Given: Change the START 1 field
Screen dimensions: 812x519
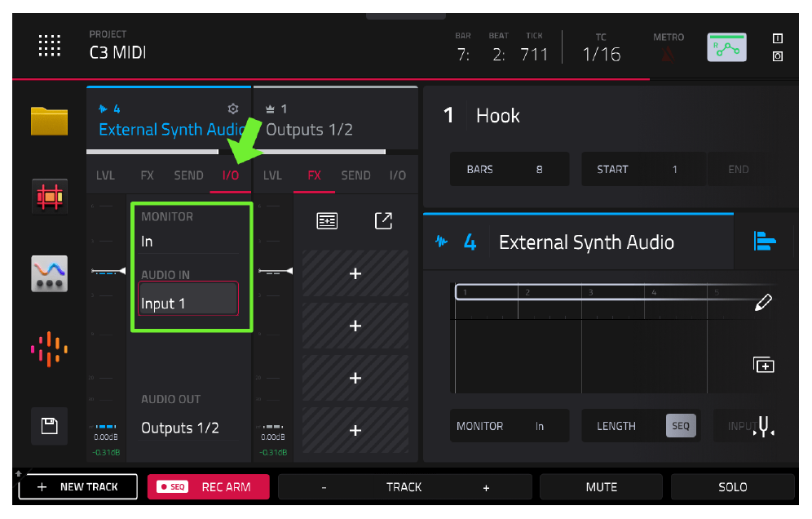Looking at the screenshot, I should [x=643, y=169].
